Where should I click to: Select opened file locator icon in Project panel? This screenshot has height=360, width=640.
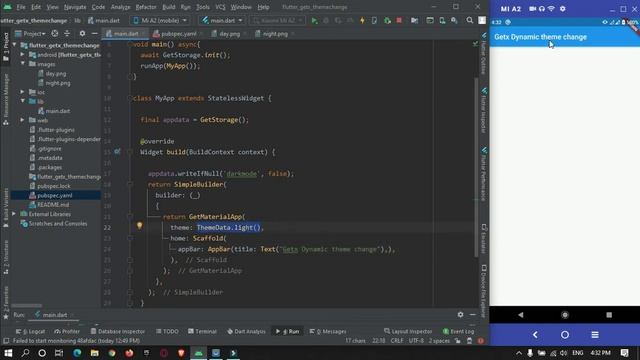[55, 33]
